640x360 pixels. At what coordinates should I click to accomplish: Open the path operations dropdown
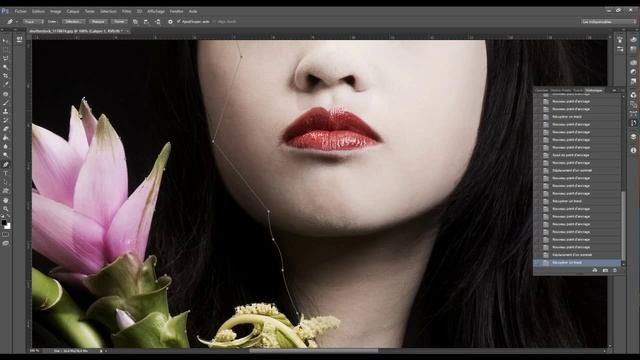point(136,22)
